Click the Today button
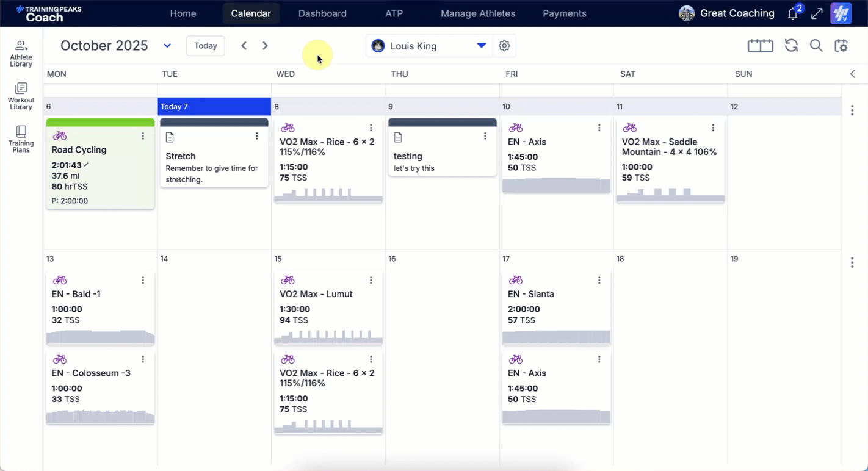868x471 pixels. (x=206, y=46)
